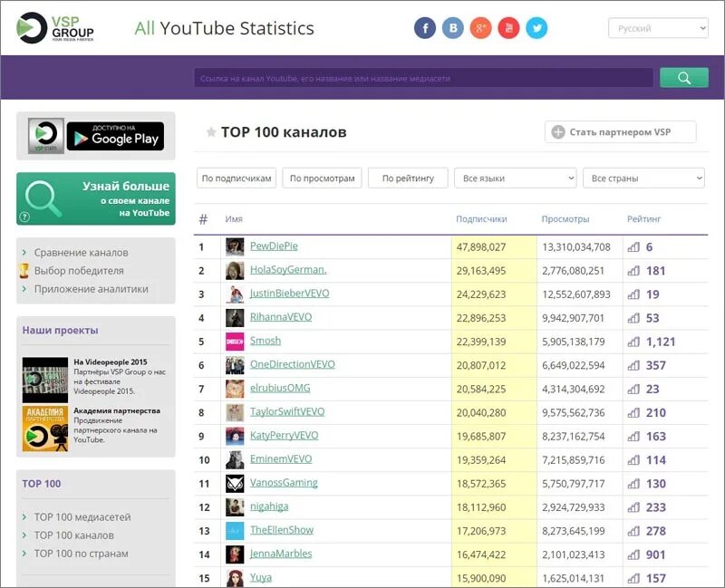This screenshot has width=725, height=588.
Task: Open the Google Plus social icon
Action: (481, 28)
